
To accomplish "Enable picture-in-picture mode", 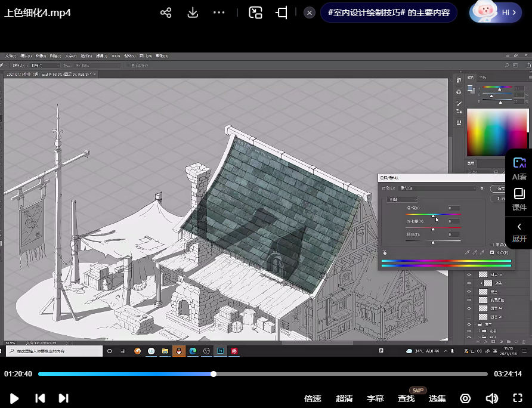I will [x=256, y=13].
